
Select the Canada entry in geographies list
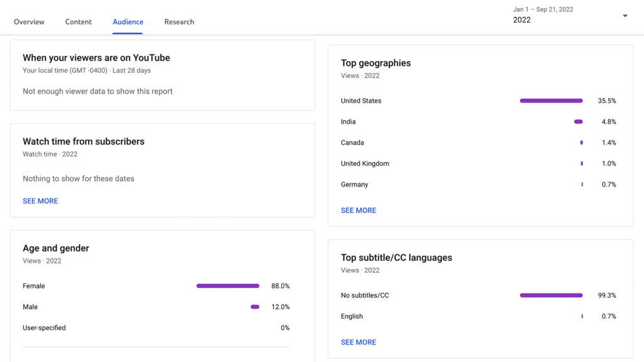point(352,143)
